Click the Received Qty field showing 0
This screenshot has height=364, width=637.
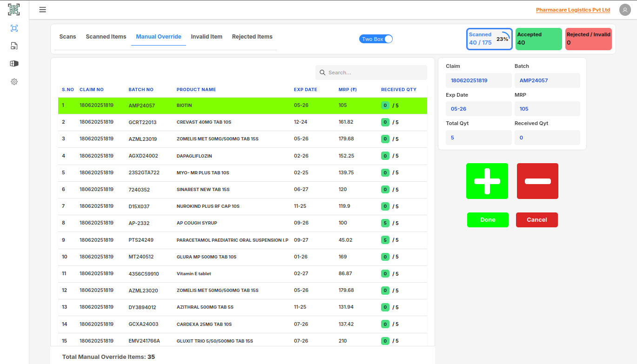[547, 138]
